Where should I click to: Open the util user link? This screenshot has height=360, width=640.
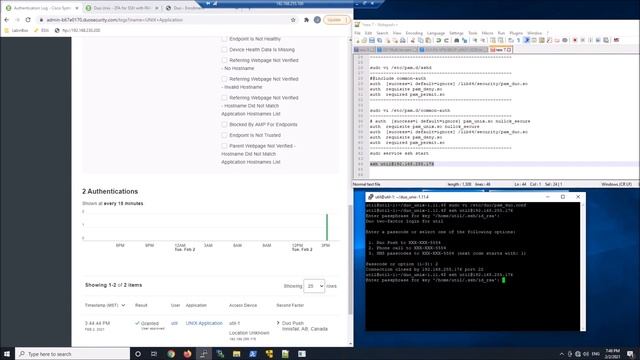coord(174,323)
